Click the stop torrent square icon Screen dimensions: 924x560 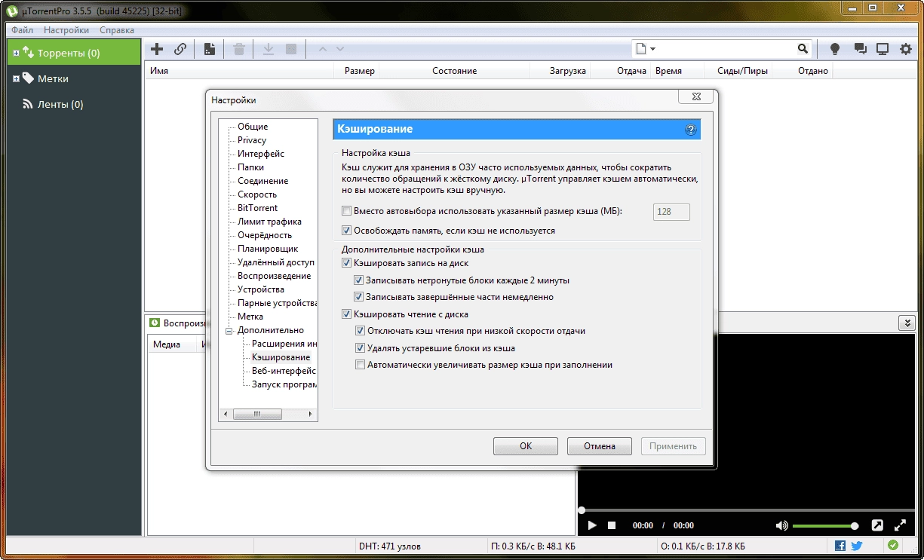point(291,49)
